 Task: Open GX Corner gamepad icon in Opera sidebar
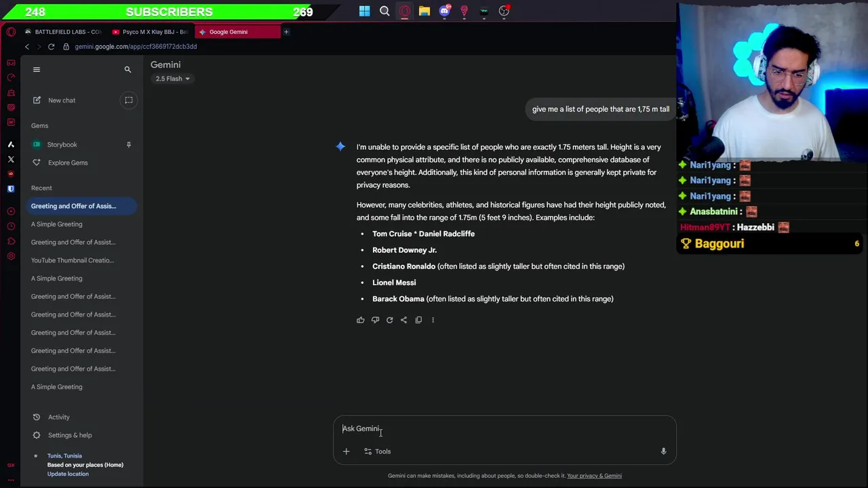tap(11, 62)
